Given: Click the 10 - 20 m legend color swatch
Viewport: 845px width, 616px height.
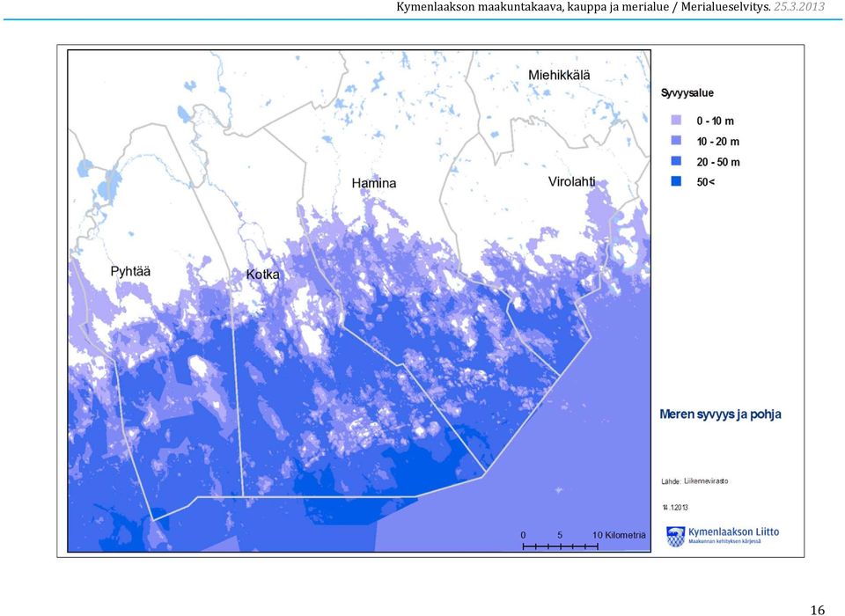Looking at the screenshot, I should pyautogui.click(x=676, y=141).
